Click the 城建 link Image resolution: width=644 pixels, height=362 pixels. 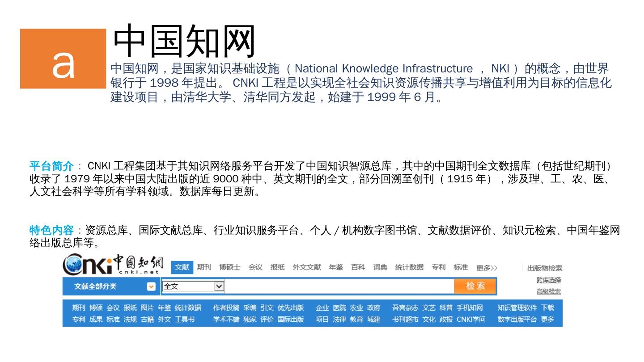374,320
